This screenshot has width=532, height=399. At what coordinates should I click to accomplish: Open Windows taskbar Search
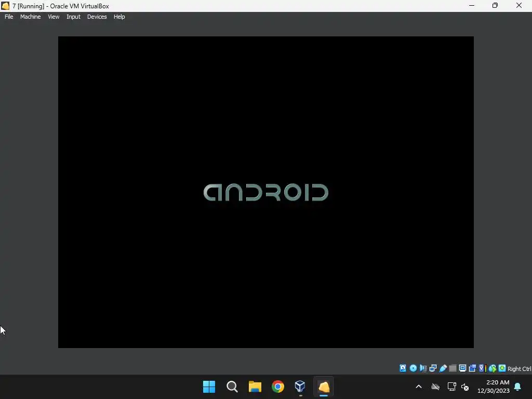pos(232,387)
